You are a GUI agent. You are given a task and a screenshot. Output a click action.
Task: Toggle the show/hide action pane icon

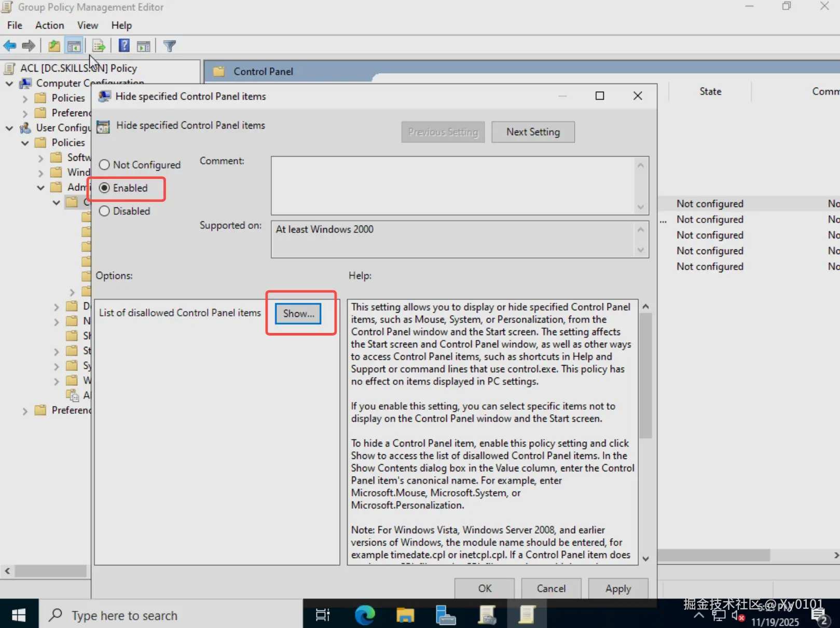(x=144, y=46)
